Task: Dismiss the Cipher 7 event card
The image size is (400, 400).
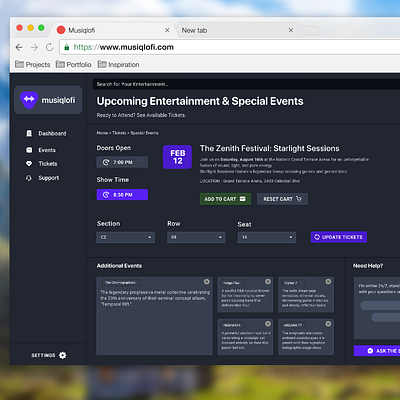Action: click(328, 282)
